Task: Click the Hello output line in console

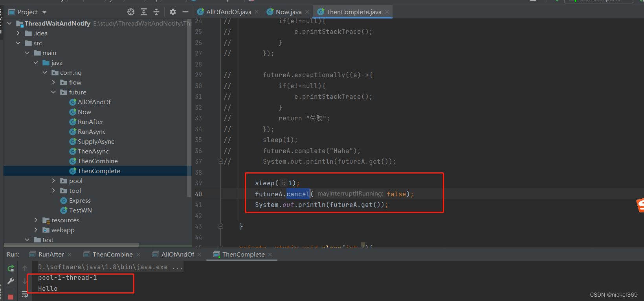Action: point(48,289)
